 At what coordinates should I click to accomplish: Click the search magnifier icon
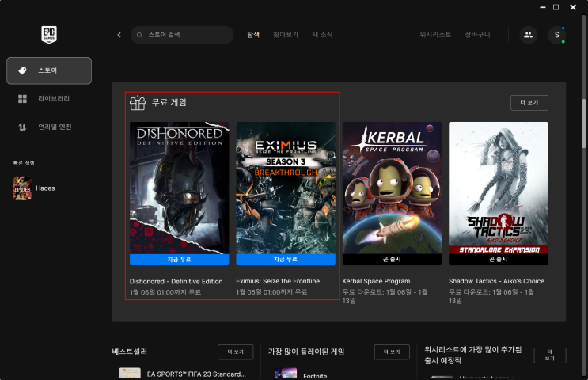click(139, 35)
